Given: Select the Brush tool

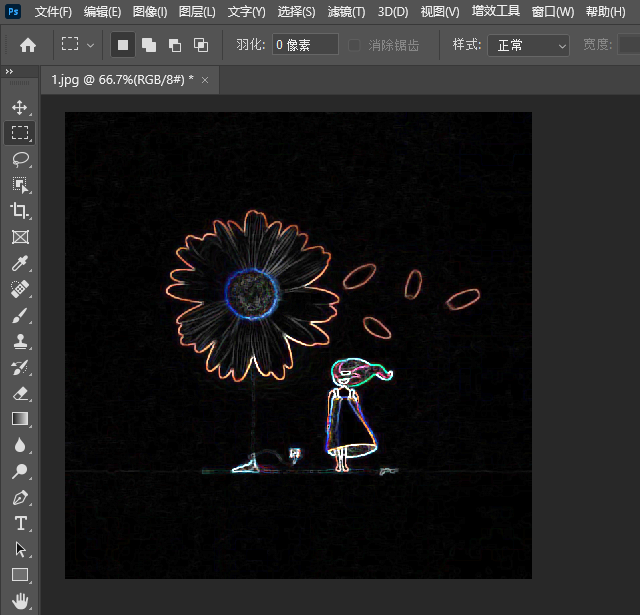Looking at the screenshot, I should (20, 315).
